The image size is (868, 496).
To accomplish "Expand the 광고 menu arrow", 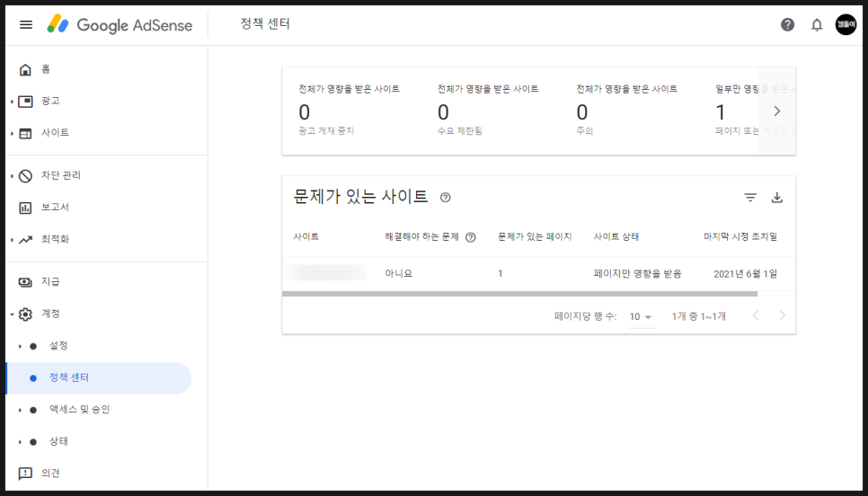I will click(x=13, y=102).
